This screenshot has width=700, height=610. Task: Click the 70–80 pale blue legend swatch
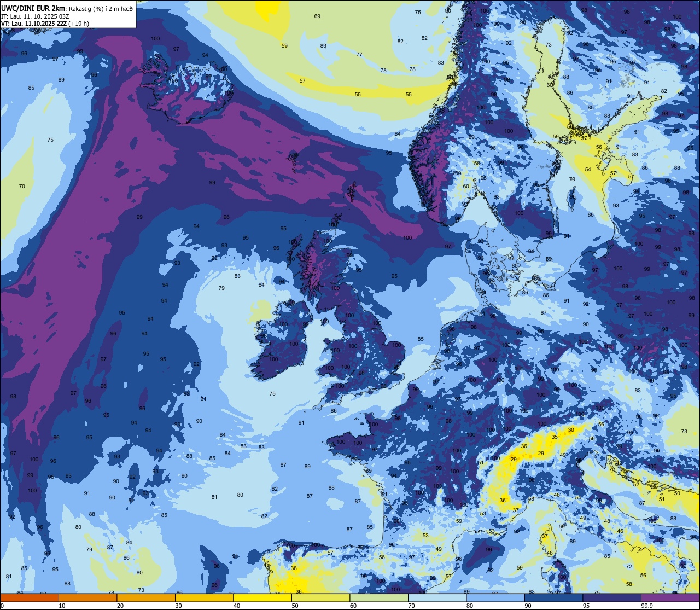point(437,597)
